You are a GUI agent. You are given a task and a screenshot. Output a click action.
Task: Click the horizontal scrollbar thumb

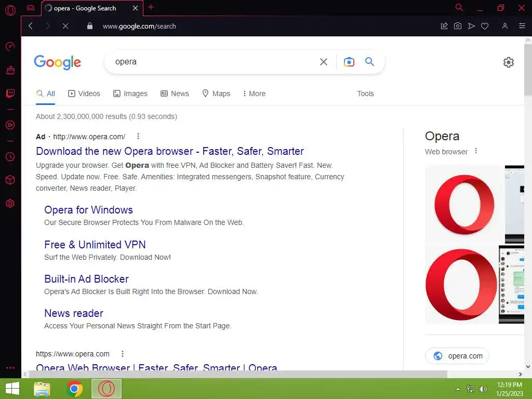(x=238, y=374)
